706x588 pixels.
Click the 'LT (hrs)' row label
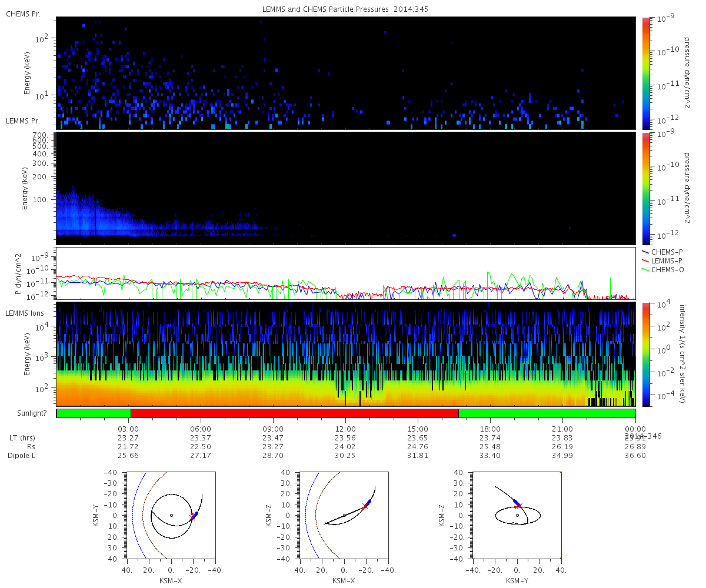[21, 438]
